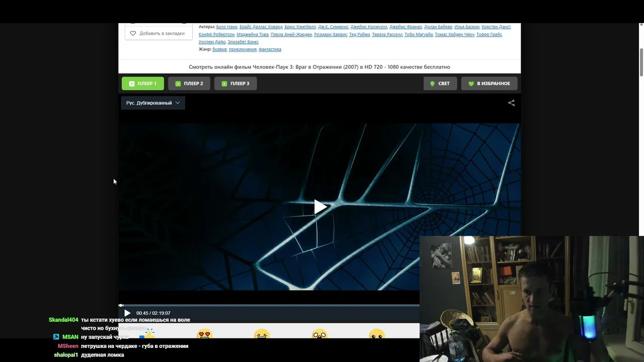644x362 pixels.
Task: Open actor link Элизабет Бэнкс
Action: 243,42
